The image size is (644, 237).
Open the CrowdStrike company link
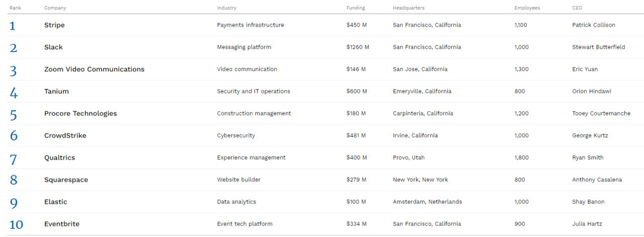pos(65,136)
